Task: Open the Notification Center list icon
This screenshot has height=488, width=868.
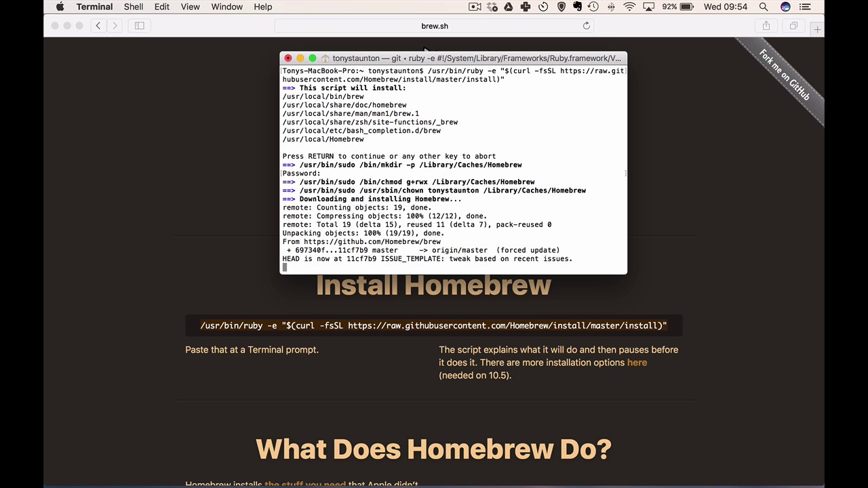Action: click(806, 7)
